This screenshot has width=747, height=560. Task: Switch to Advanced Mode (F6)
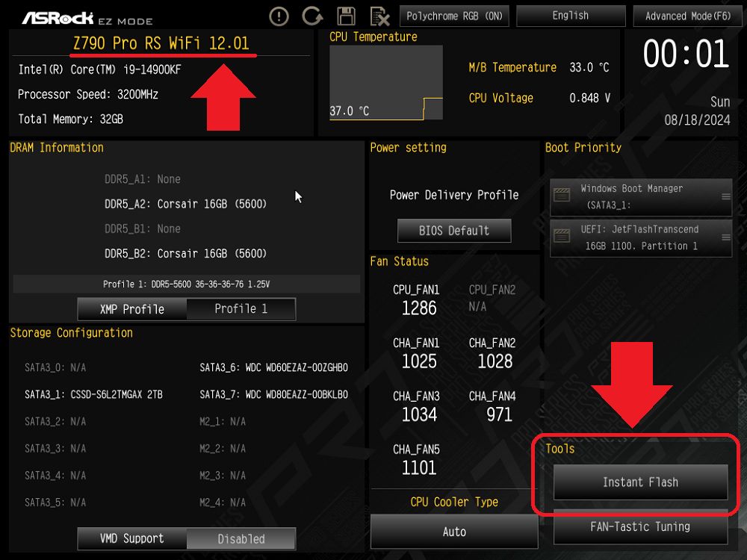pyautogui.click(x=687, y=16)
